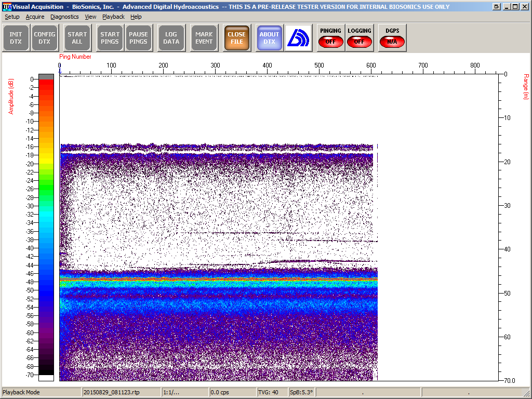Toggle the LOGGING OFF indicator
Screen dimensions: 532x399
(x=360, y=38)
